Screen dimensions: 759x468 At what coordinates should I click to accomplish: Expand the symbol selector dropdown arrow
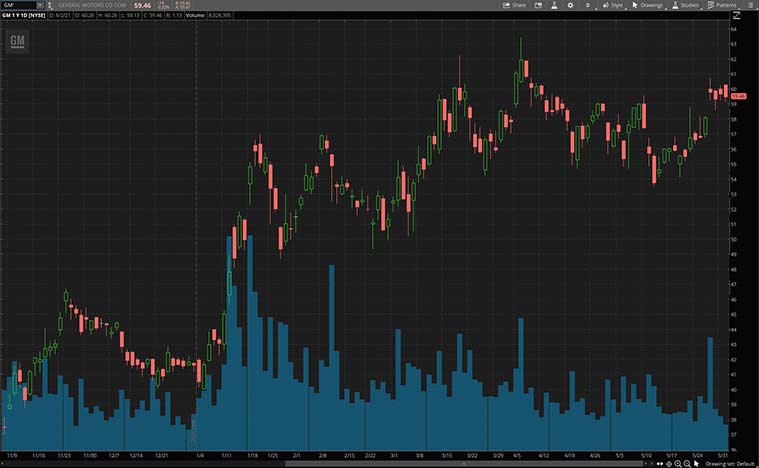coord(40,5)
